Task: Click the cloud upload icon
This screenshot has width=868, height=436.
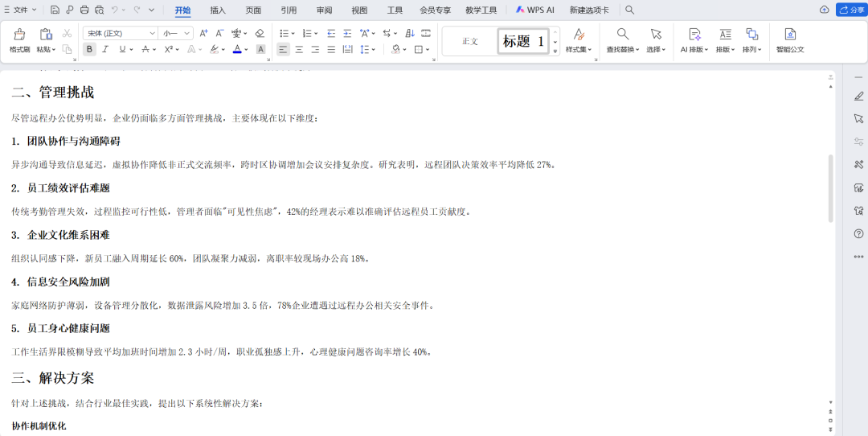Action: coord(825,10)
